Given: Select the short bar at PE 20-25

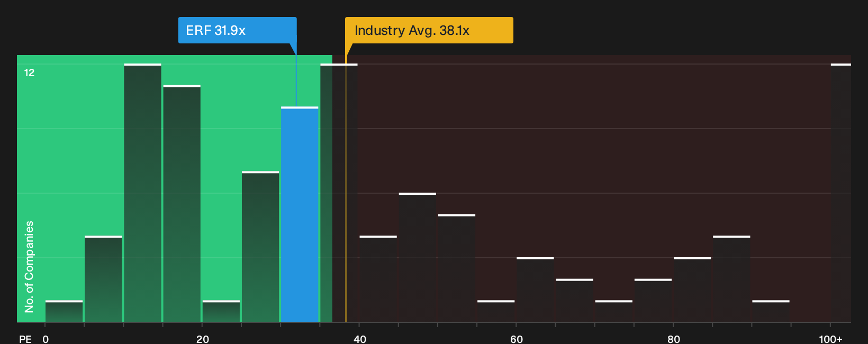Looking at the screenshot, I should coord(221,311).
